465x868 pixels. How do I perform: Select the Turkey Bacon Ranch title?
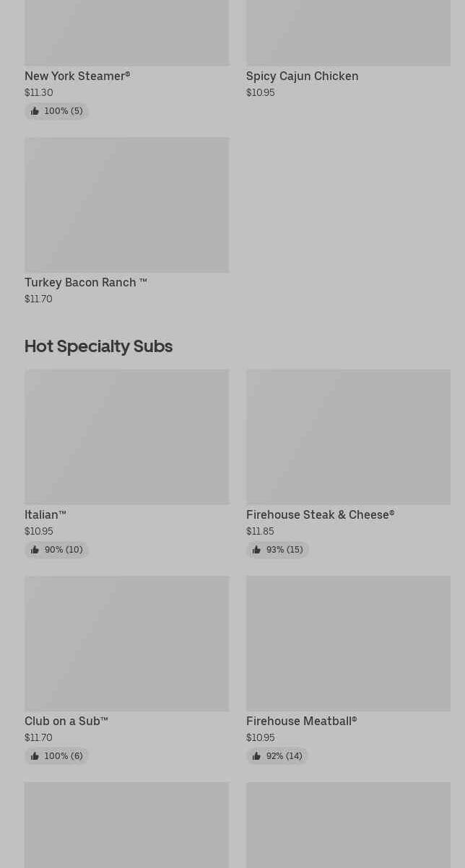coord(85,282)
